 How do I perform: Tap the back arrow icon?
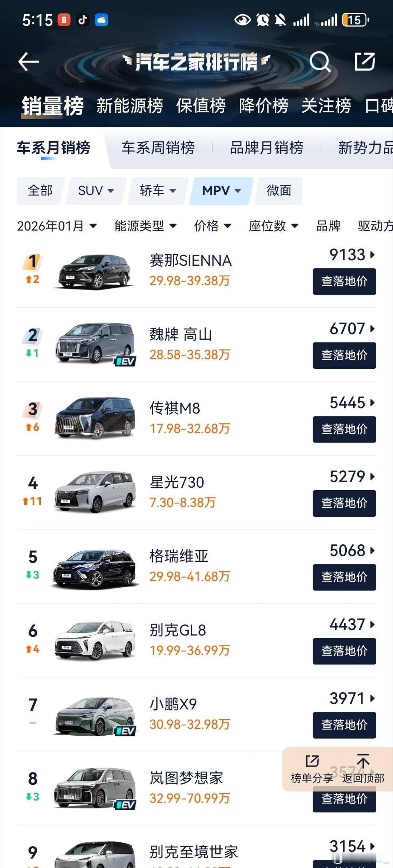tap(29, 61)
